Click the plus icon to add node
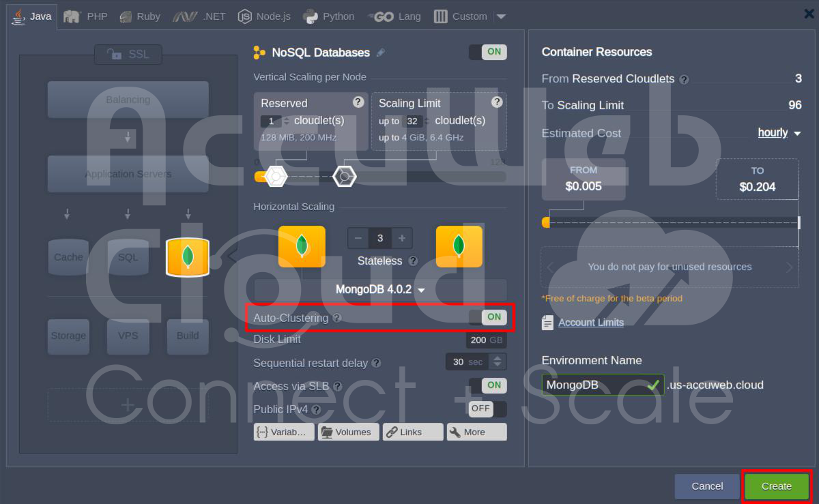The height and width of the screenshot is (504, 819). 402,238
